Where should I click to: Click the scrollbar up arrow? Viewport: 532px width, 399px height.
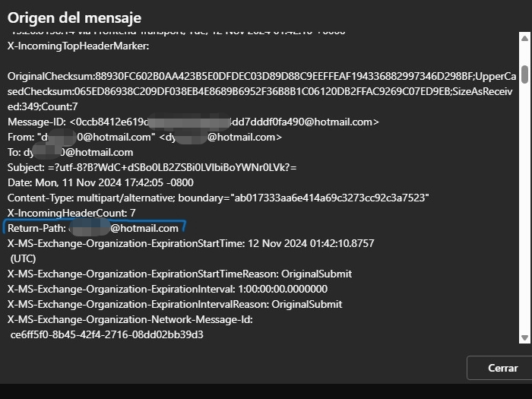(x=524, y=38)
